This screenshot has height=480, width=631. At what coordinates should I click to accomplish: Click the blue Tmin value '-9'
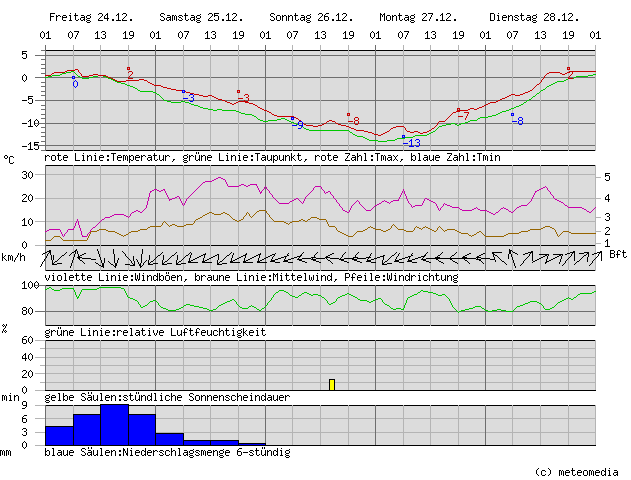[297, 125]
